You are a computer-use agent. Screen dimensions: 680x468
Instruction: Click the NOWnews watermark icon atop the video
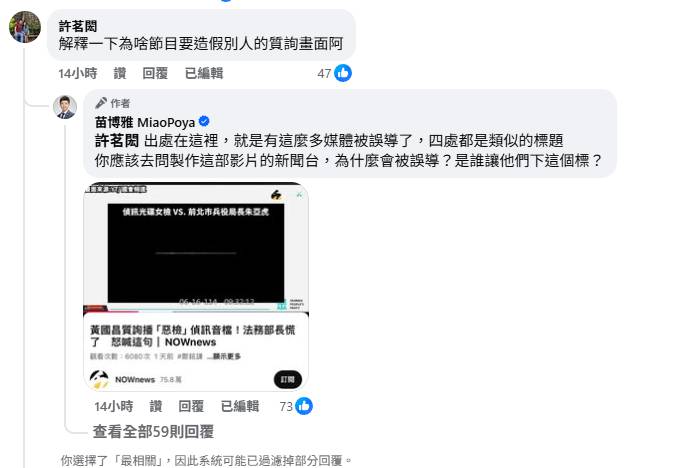click(x=276, y=195)
